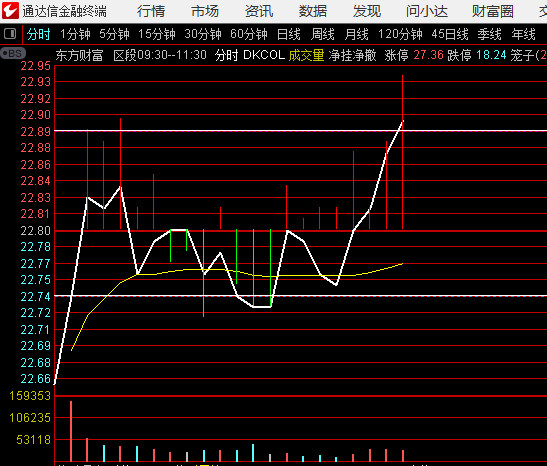This screenshot has width=547, height=466.
Task: Select the 60分钟 period tab
Action: (249, 35)
